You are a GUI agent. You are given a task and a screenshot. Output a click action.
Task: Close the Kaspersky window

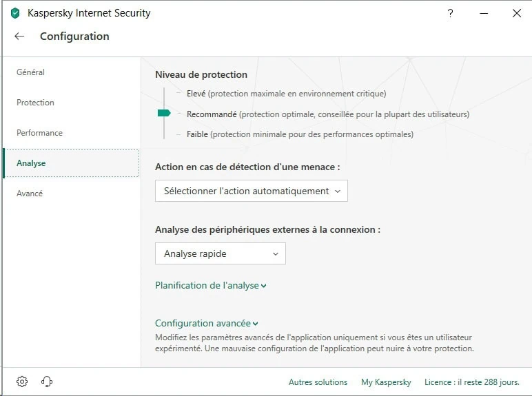click(x=517, y=13)
